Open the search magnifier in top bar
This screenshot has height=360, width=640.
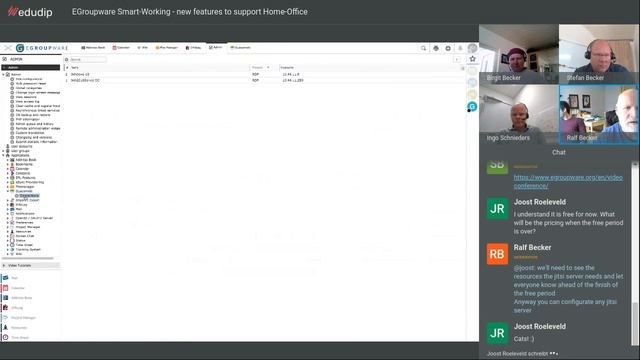point(423,48)
